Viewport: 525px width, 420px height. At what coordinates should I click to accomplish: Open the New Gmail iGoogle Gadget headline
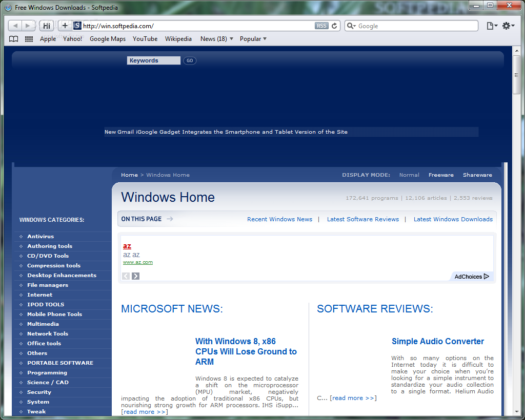coord(226,132)
